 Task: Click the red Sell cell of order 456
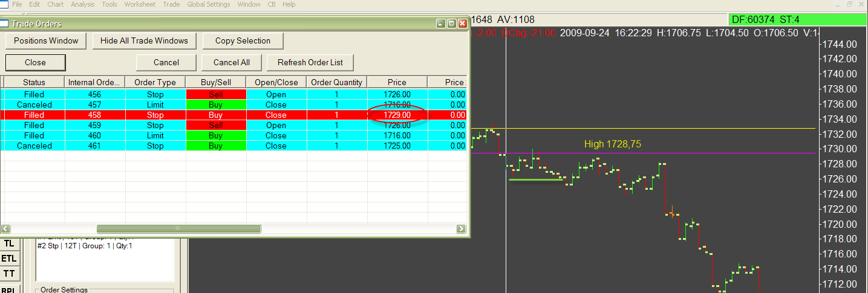click(x=215, y=94)
